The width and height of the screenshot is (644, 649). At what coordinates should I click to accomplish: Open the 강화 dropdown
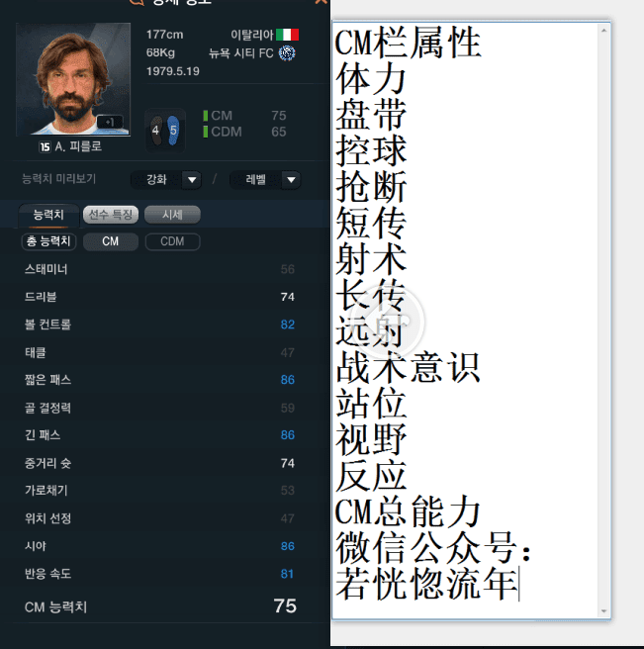166,180
